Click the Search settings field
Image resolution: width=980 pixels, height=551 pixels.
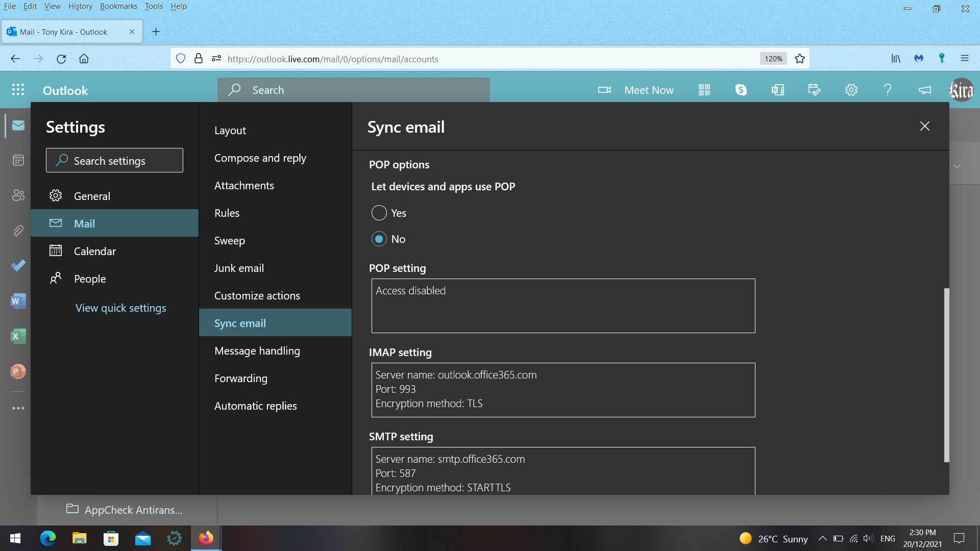tap(114, 161)
